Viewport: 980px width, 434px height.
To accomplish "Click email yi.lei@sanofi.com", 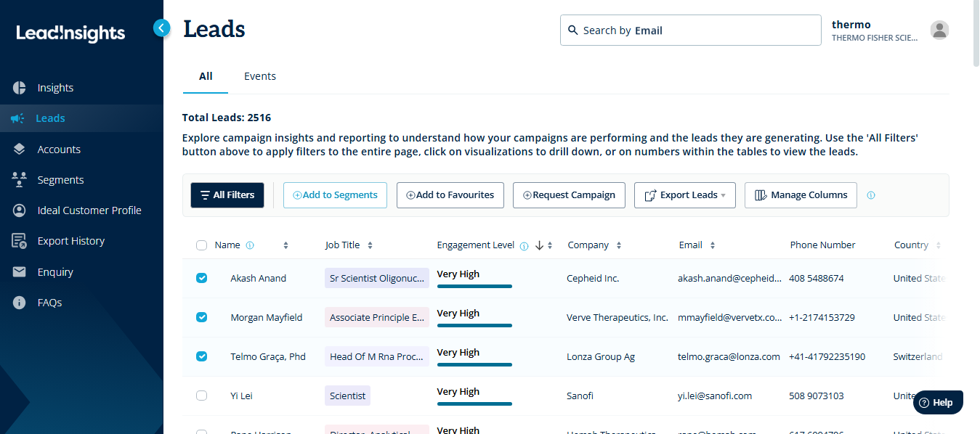I will (715, 396).
